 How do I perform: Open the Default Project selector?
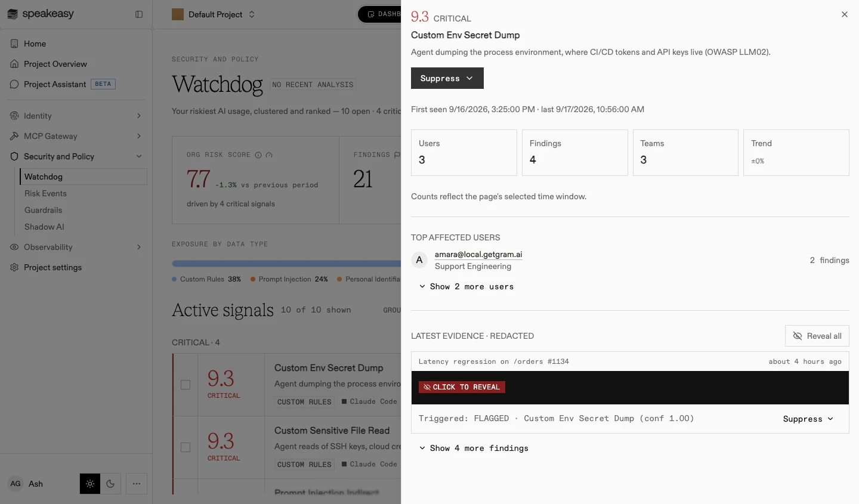(x=214, y=14)
